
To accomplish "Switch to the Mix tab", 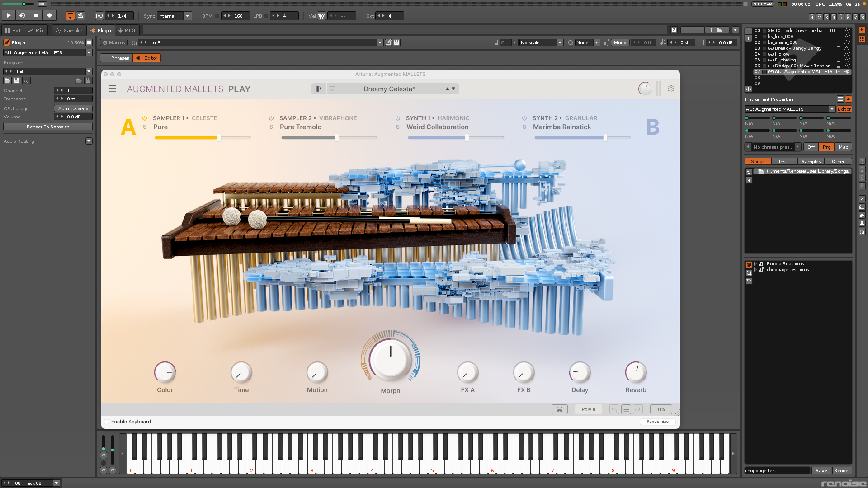I will tap(36, 30).
